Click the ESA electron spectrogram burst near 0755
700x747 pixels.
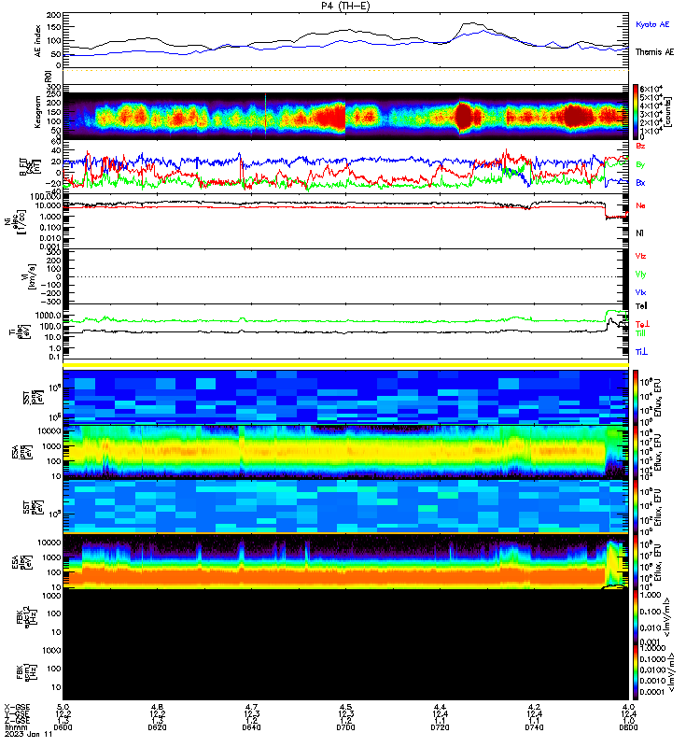(614, 563)
